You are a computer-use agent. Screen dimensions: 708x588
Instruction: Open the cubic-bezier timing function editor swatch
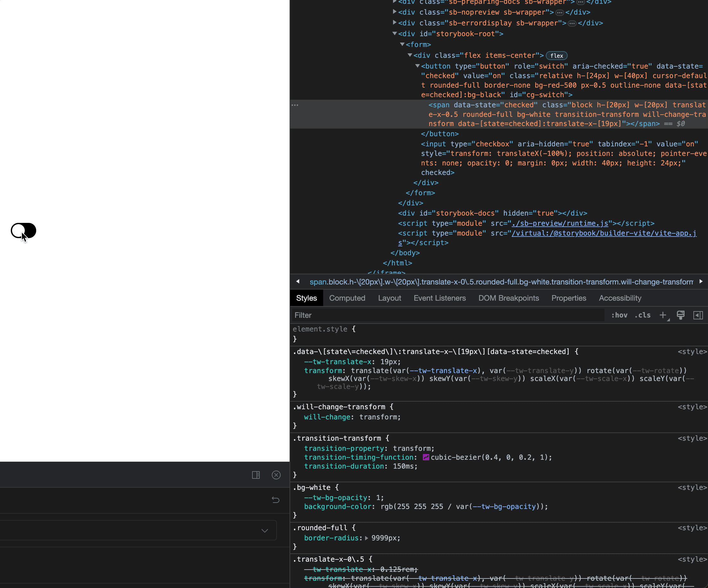click(425, 458)
